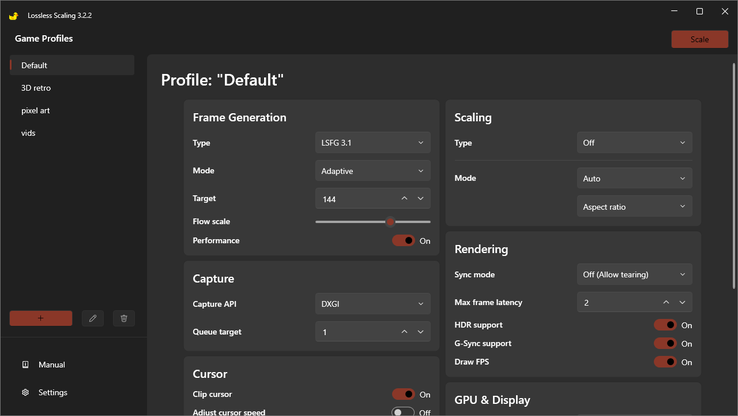
Task: Open Frame Generation Type dropdown LSFG 3.1
Action: (x=373, y=143)
